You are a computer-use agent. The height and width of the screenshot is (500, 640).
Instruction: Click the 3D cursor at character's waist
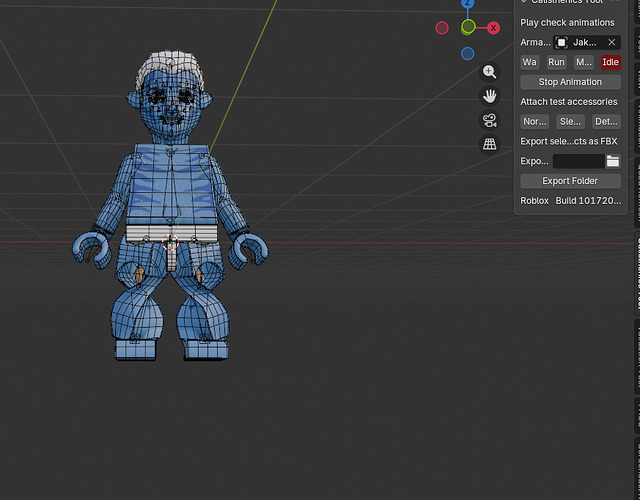coord(171,242)
